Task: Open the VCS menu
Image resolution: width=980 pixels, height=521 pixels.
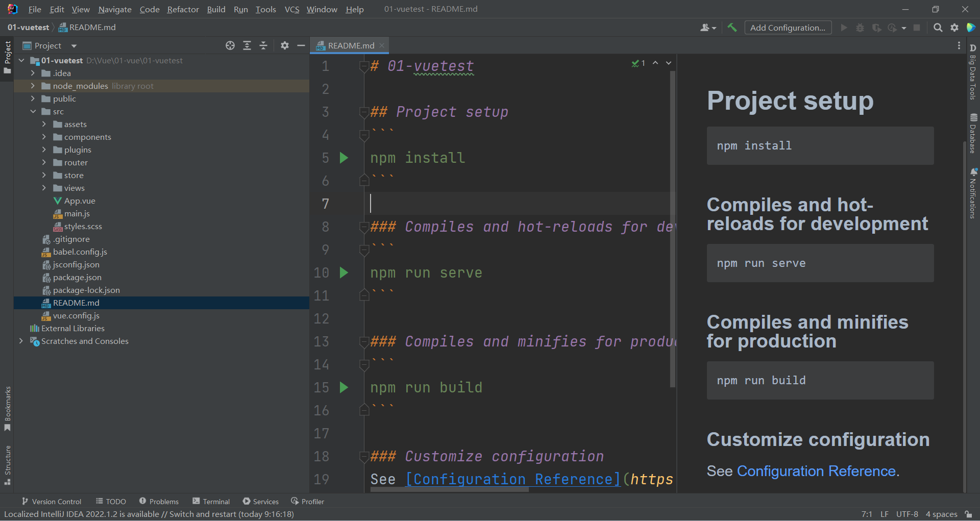Action: tap(292, 9)
